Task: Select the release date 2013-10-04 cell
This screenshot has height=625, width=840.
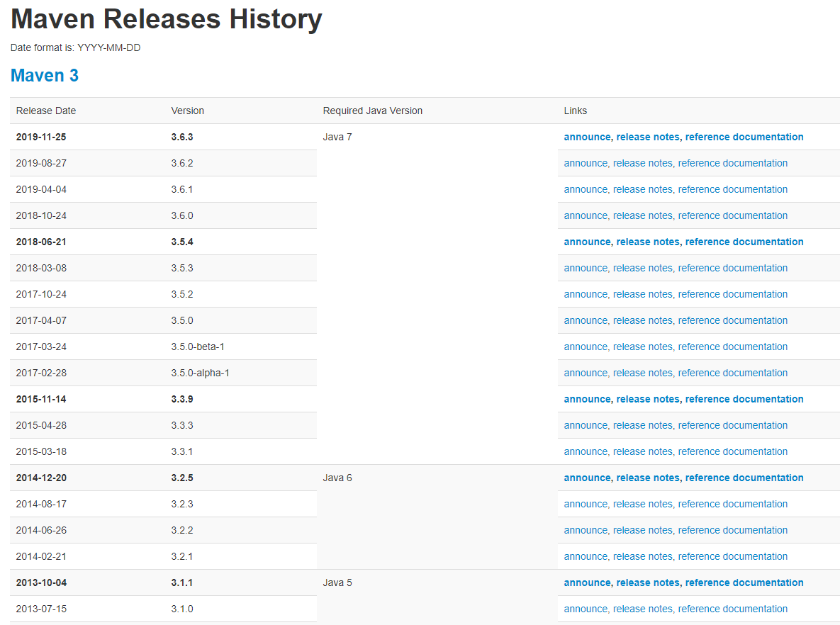Action: 87,583
